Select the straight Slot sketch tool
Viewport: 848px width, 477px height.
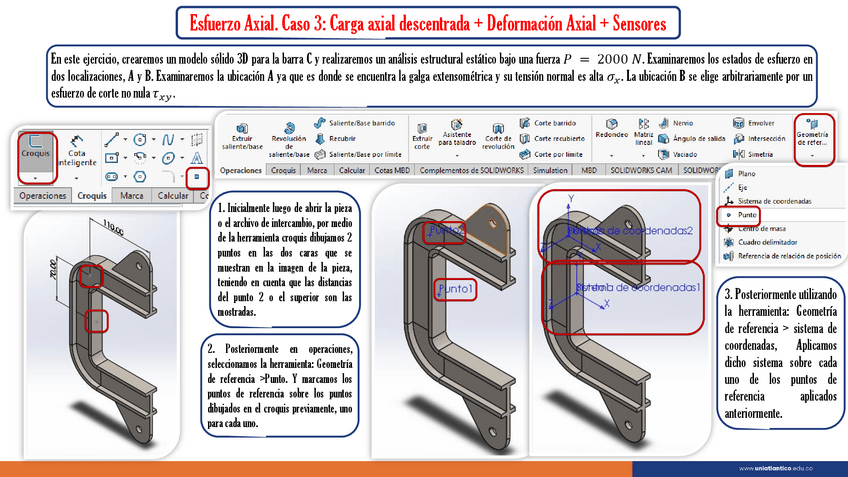111,176
